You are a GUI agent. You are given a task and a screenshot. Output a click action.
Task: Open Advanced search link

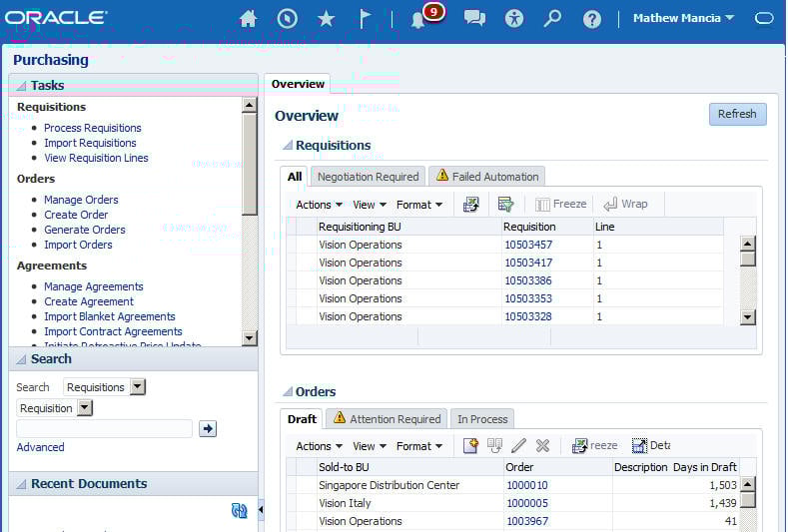(40, 447)
